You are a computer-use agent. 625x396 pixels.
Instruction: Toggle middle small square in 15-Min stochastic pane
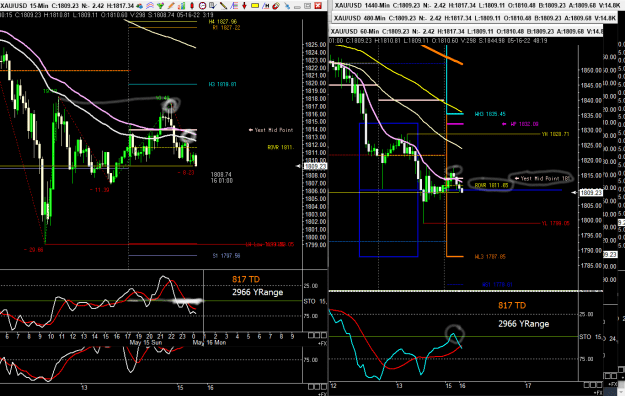click(x=317, y=336)
